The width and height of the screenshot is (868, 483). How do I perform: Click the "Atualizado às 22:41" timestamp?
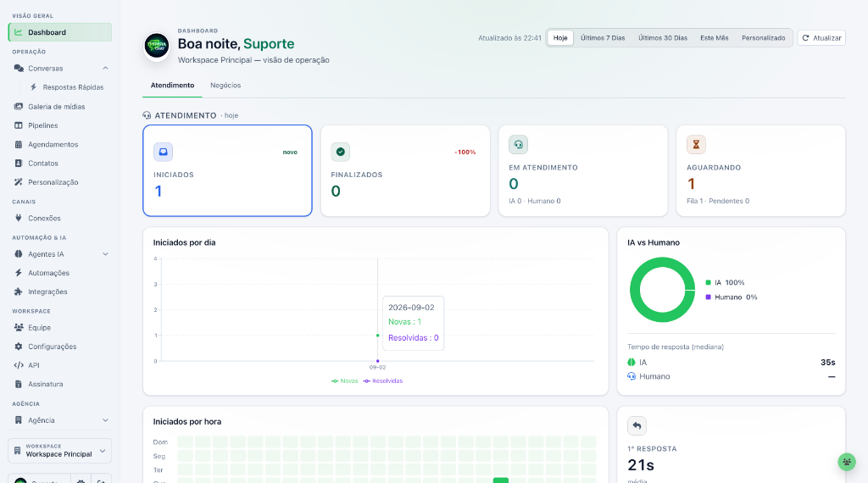click(509, 37)
